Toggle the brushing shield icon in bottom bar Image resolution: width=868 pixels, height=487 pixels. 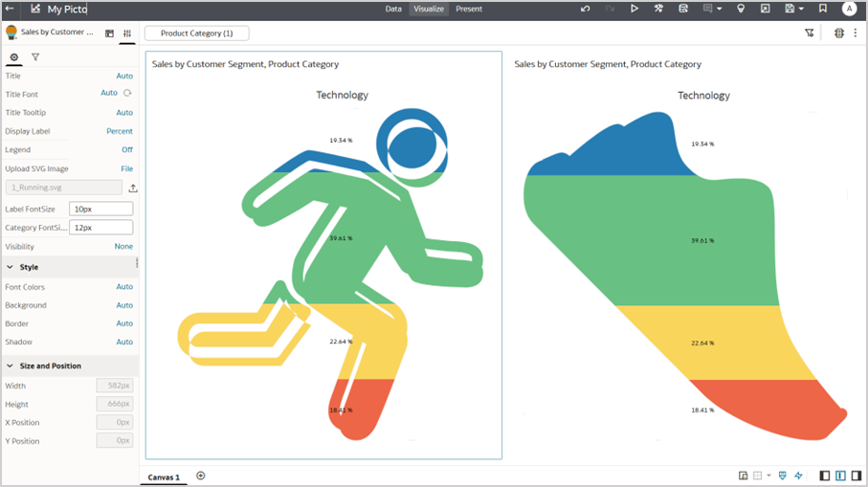783,476
